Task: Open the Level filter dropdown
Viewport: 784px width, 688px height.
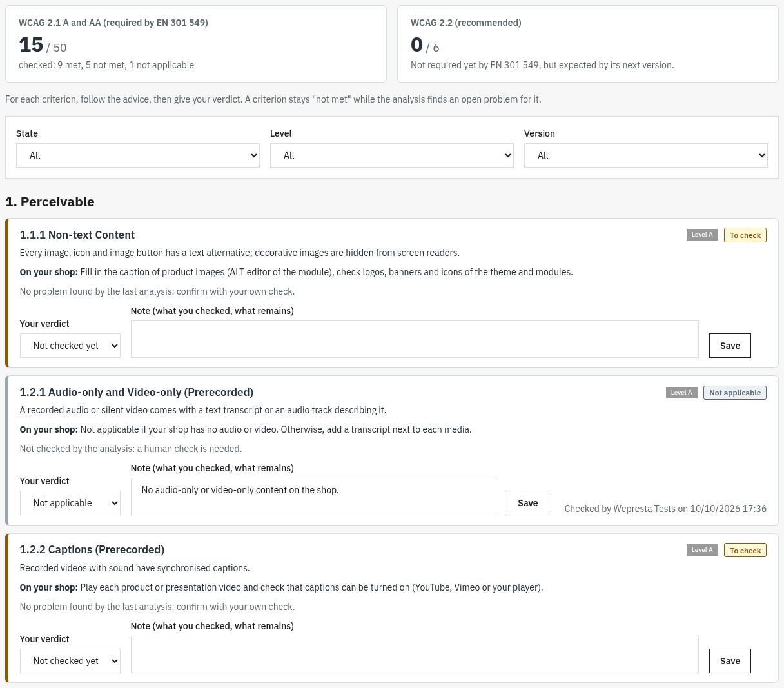Action: point(392,155)
